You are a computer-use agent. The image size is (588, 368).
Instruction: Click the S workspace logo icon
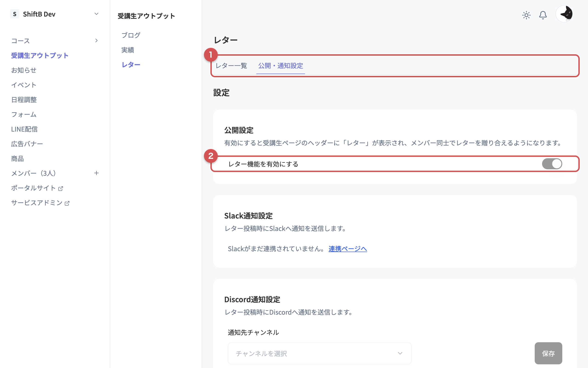pos(14,14)
